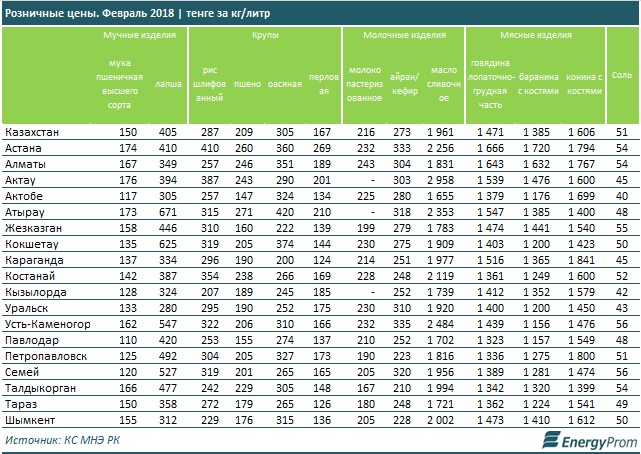Select the noodle price 671 in Атырау row
641x454 pixels.
click(x=167, y=214)
